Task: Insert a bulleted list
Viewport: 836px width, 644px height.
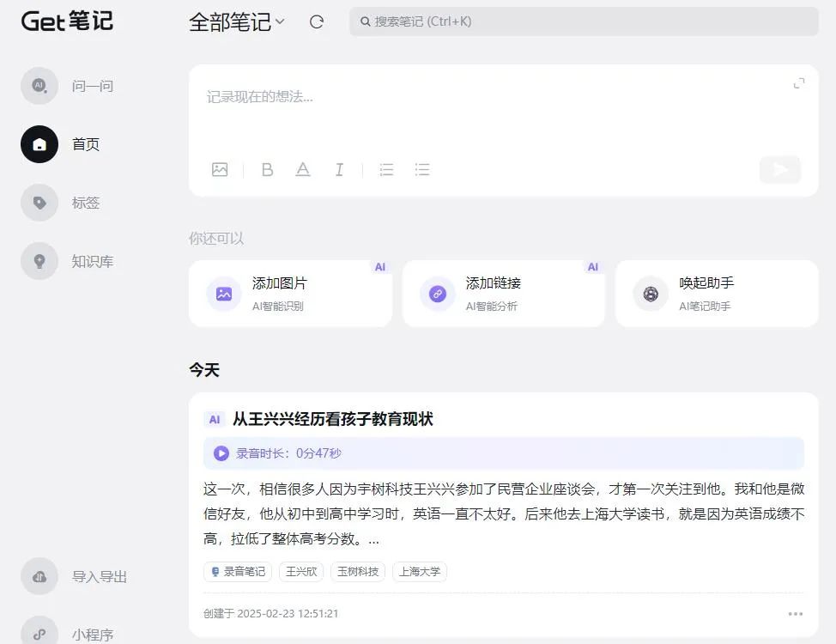Action: 422,170
